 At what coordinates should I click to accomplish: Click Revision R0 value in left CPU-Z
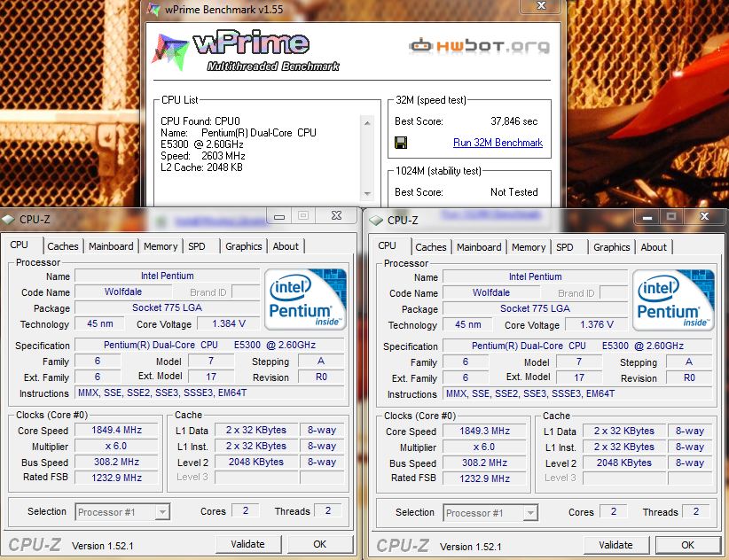click(321, 377)
